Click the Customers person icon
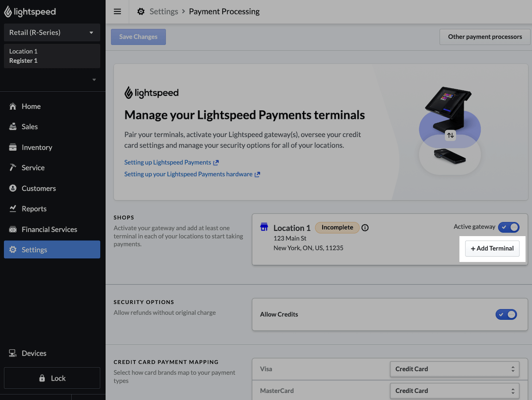Screen dimensions: 532x400 [x=13, y=188]
